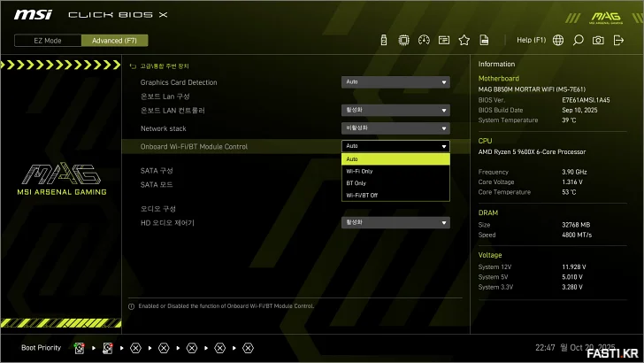This screenshot has height=363, width=644.
Task: Click BIOS version value E7E61AMSI.1A45
Action: (586, 100)
